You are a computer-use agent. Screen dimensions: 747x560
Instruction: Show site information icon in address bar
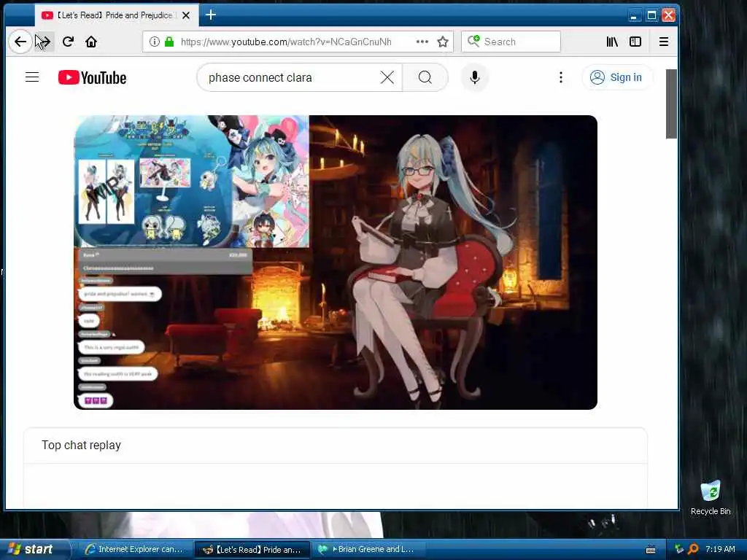click(x=155, y=42)
